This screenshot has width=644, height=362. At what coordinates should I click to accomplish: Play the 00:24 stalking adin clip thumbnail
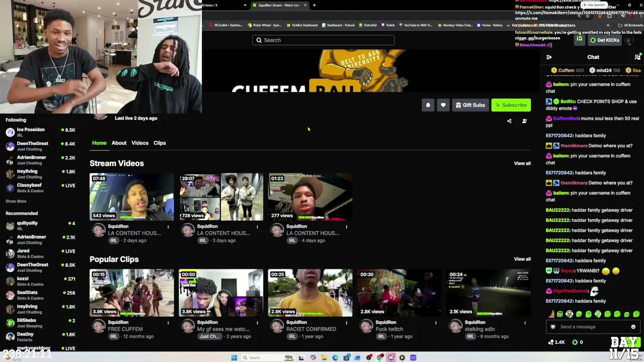pyautogui.click(x=489, y=293)
